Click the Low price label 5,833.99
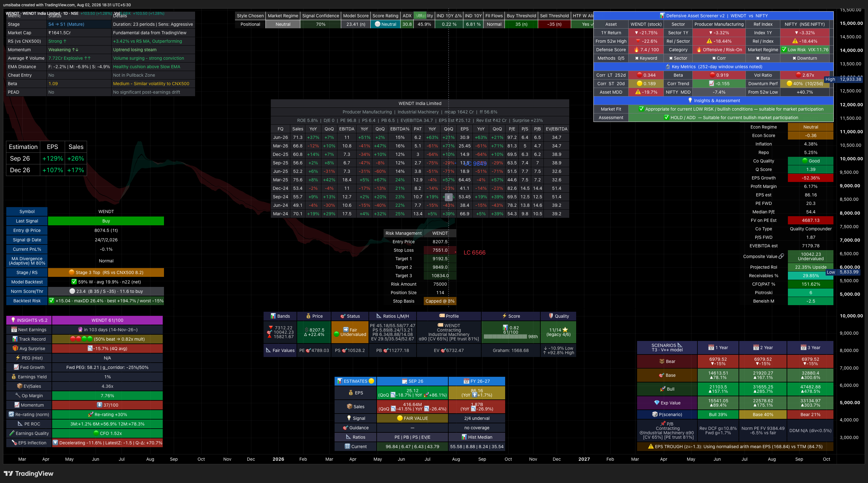868x483 pixels. click(x=849, y=272)
